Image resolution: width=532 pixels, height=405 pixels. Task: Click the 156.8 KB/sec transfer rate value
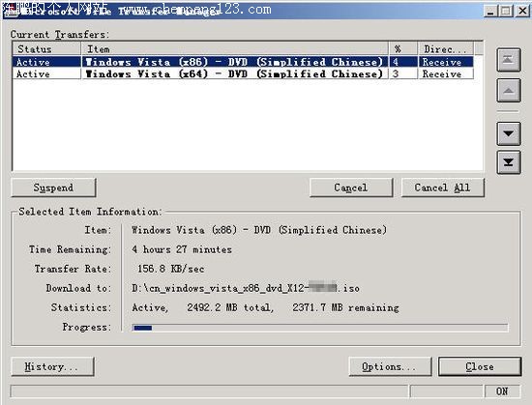pyautogui.click(x=170, y=269)
